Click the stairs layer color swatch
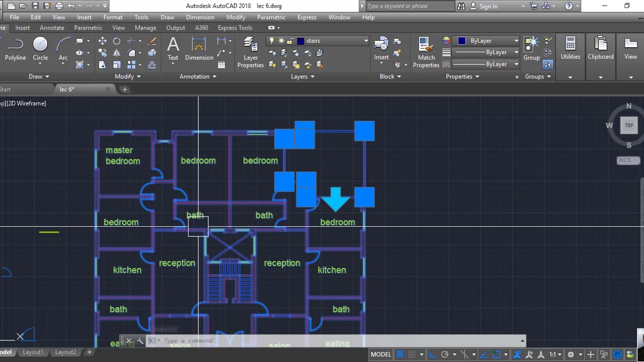 point(301,41)
